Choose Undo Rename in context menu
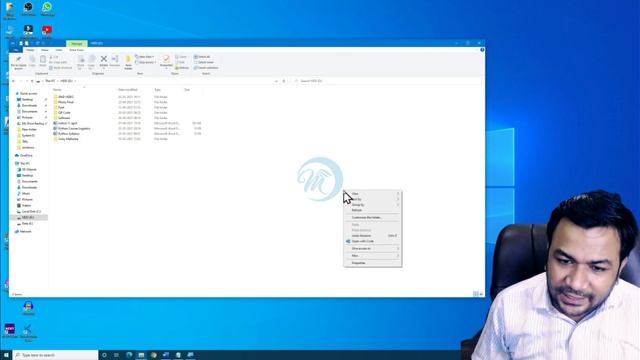This screenshot has height=360, width=640. click(373, 236)
